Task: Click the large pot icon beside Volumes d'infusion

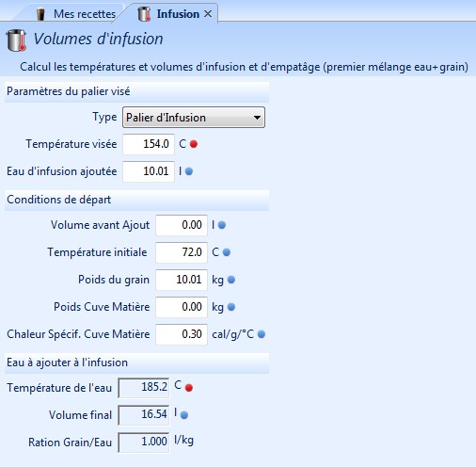Action: click(x=16, y=40)
